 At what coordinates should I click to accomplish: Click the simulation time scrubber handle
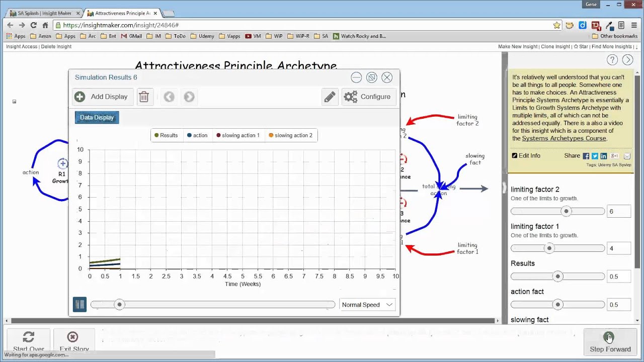coord(119,304)
